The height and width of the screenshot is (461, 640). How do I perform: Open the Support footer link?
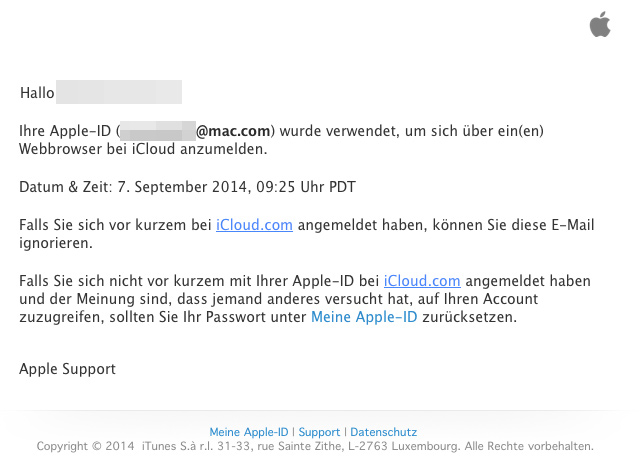click(x=319, y=432)
